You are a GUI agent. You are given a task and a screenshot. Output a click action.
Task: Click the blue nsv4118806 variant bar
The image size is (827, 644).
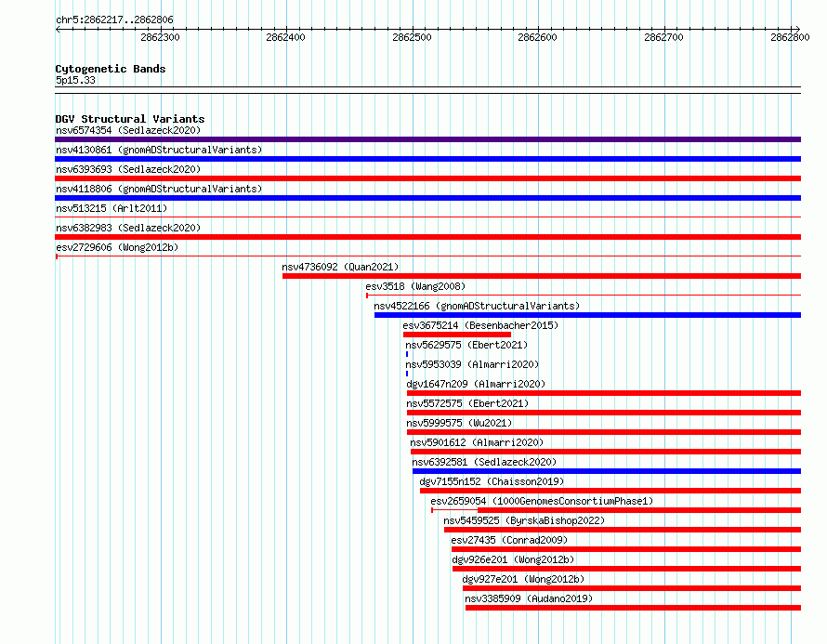tap(427, 198)
